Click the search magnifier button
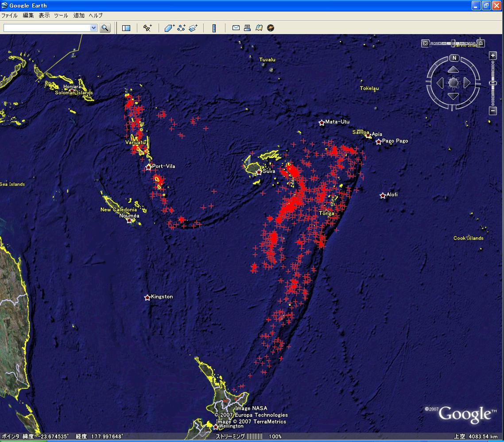 [x=105, y=28]
